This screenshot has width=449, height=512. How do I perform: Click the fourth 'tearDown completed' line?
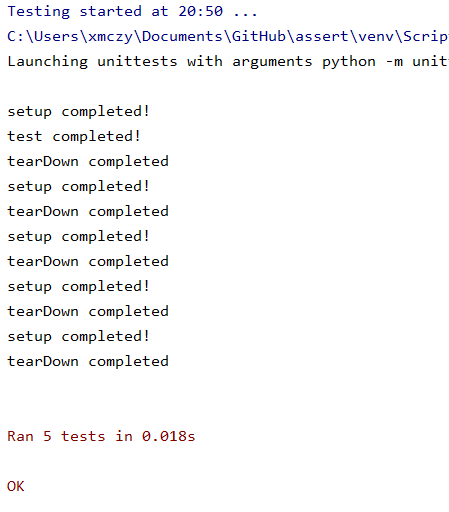[x=88, y=312]
